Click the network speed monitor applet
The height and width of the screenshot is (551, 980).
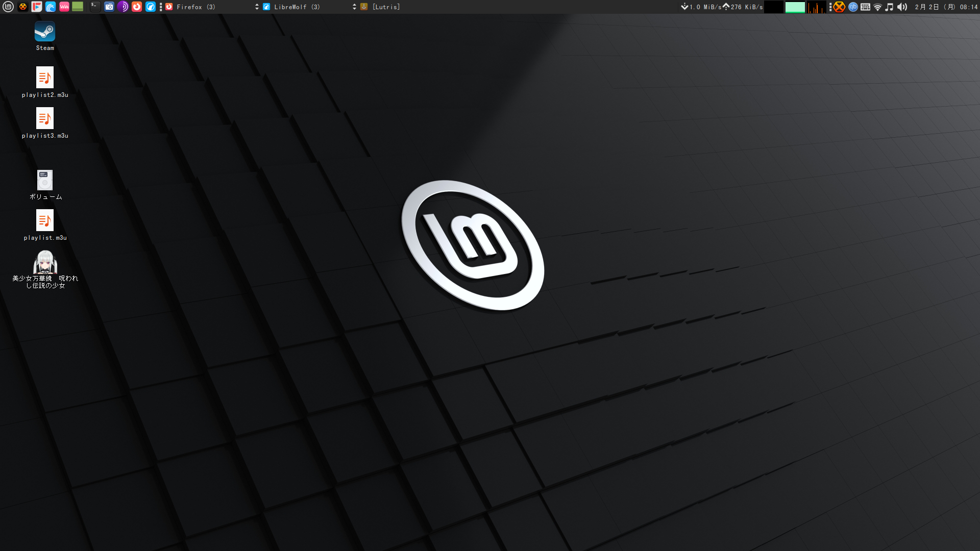tap(722, 7)
